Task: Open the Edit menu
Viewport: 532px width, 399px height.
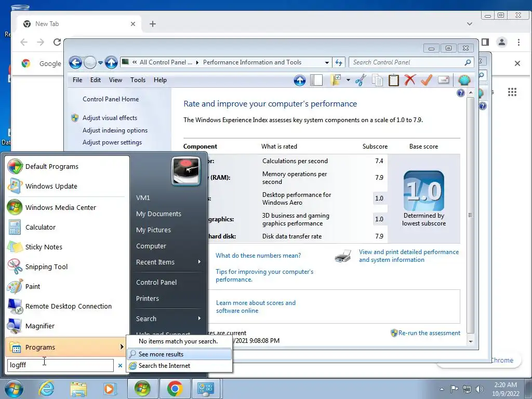Action: pyautogui.click(x=96, y=80)
